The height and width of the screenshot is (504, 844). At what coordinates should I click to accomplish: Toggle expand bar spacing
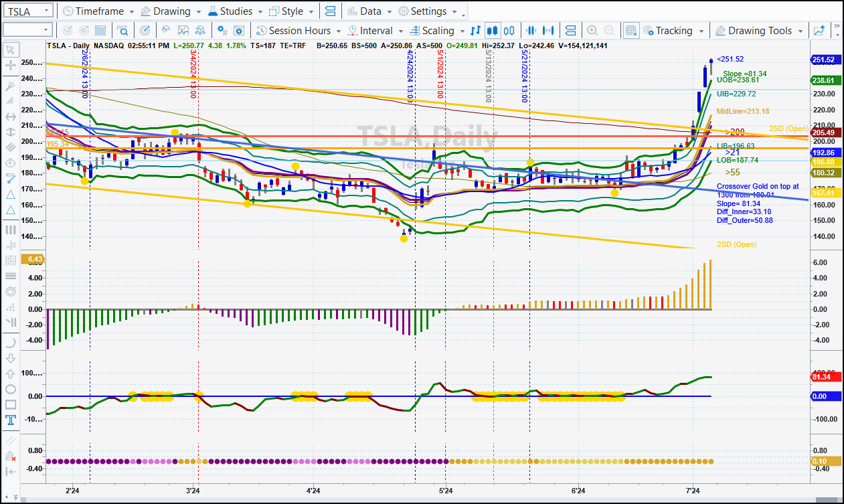(x=548, y=30)
